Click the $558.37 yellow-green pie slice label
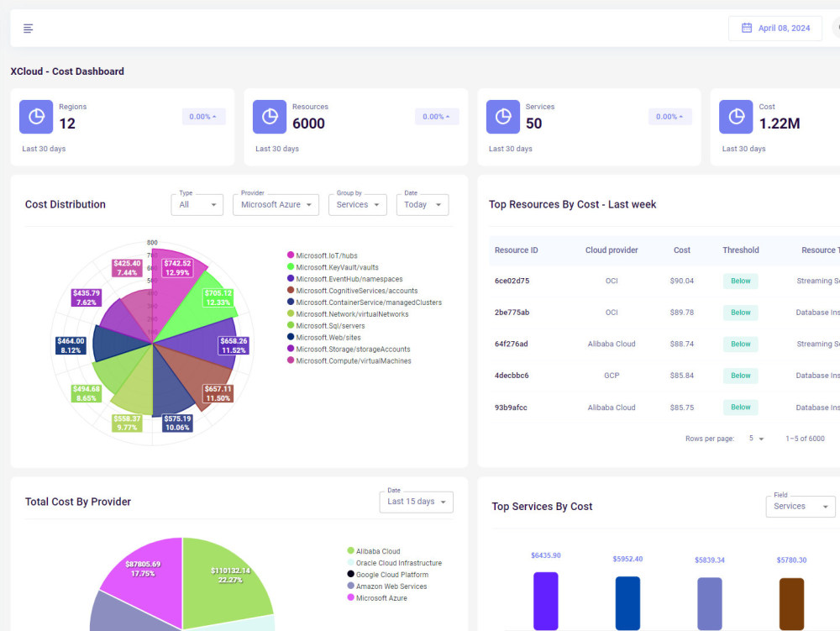The width and height of the screenshot is (840, 631). click(x=127, y=423)
